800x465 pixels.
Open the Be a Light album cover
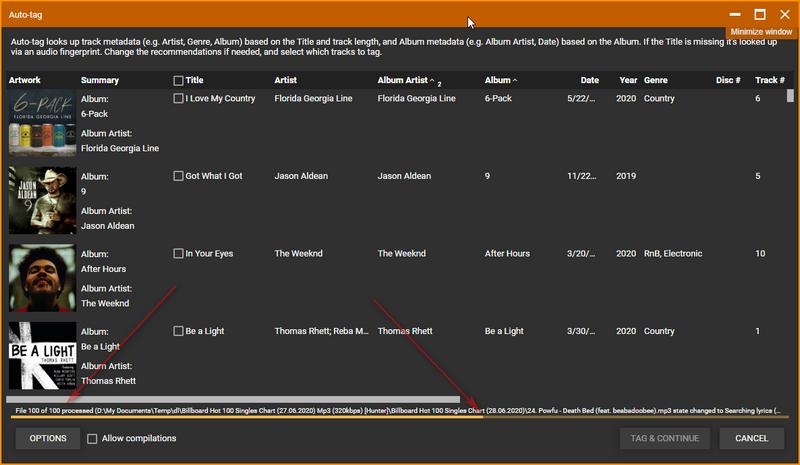tap(42, 355)
